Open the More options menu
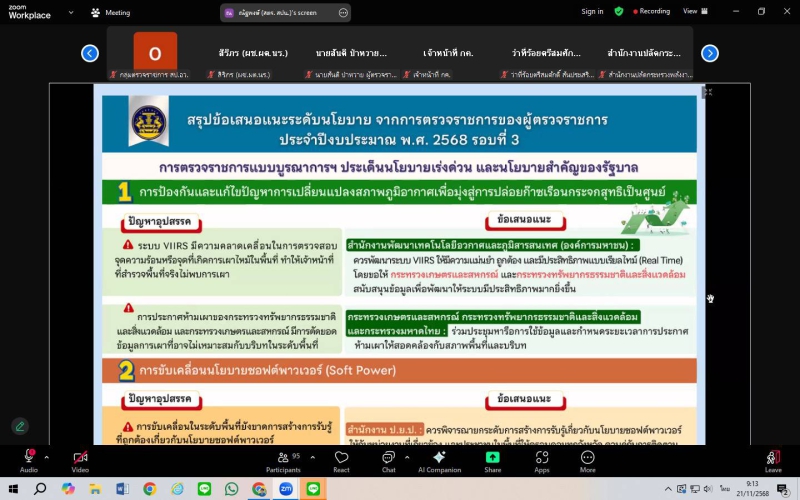The height and width of the screenshot is (500, 800). [x=587, y=458]
